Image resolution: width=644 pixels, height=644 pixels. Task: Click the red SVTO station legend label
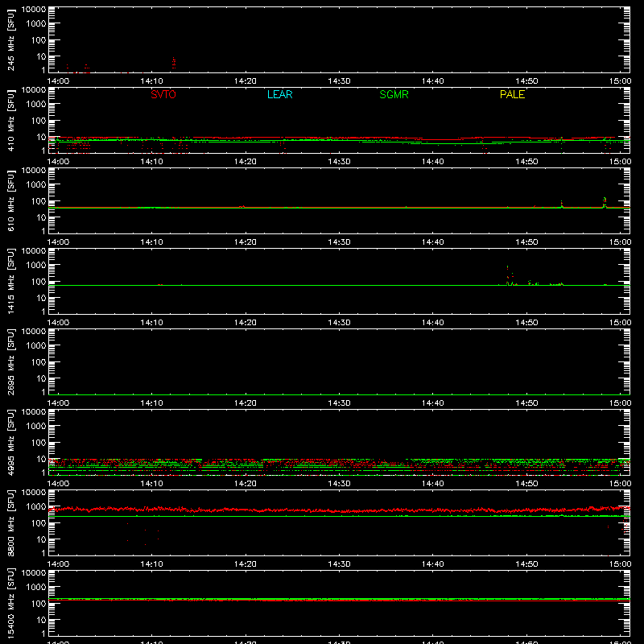click(163, 94)
